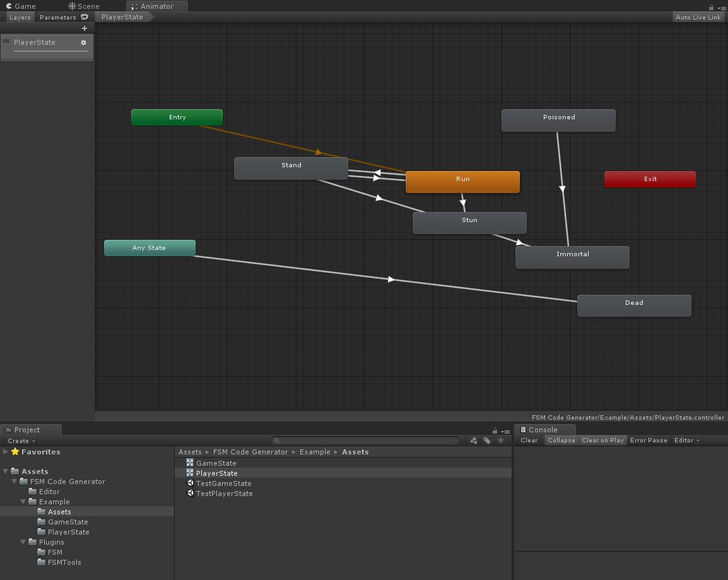Toggle Error Pause in the Console
The width and height of the screenshot is (728, 580).
point(649,441)
